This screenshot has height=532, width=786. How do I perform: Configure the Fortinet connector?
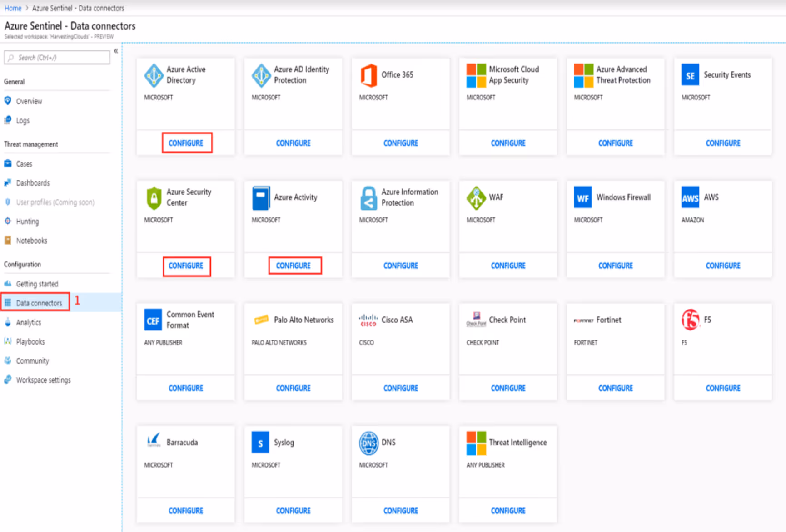click(x=616, y=388)
